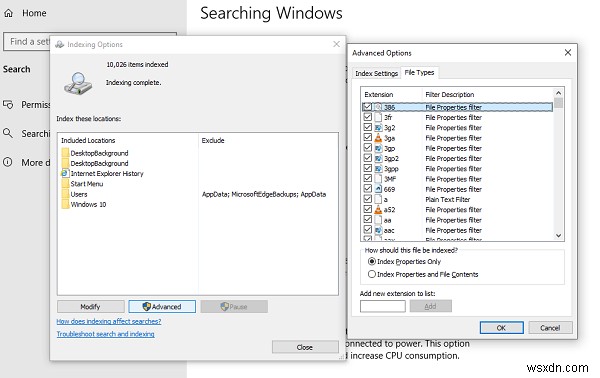The width and height of the screenshot is (600, 378).
Task: Uncheck the 3g2 extension checkbox
Action: coord(367,127)
